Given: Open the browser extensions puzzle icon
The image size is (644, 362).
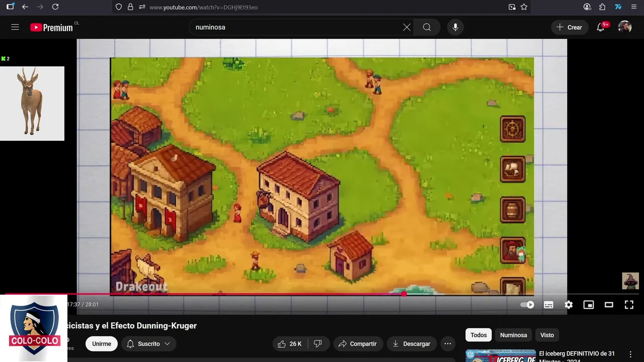Looking at the screenshot, I should pyautogui.click(x=602, y=7).
